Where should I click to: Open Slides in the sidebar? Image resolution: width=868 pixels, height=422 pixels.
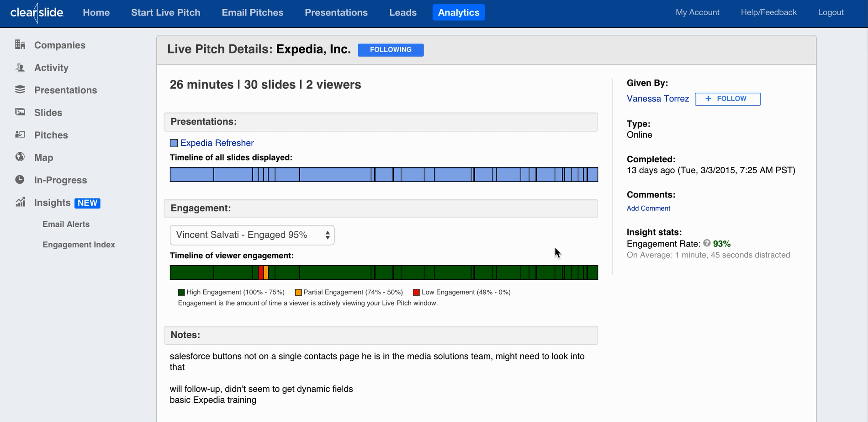(x=48, y=112)
